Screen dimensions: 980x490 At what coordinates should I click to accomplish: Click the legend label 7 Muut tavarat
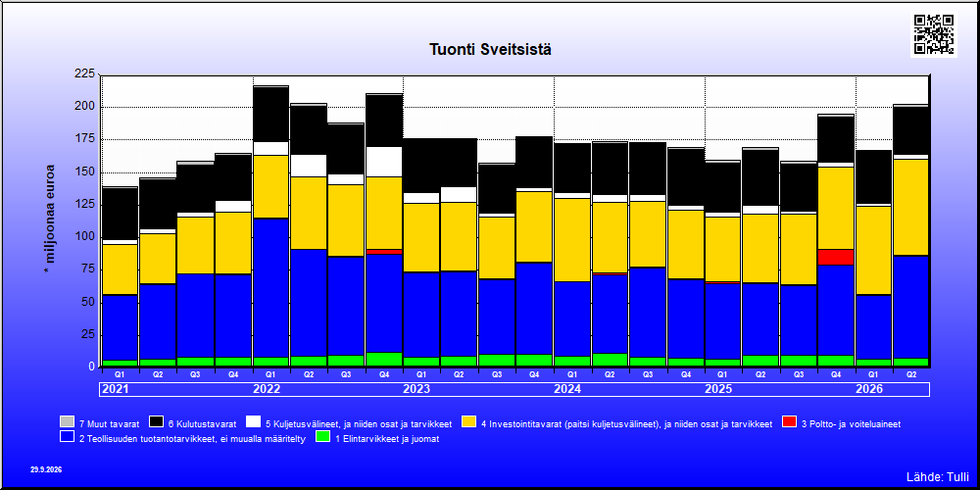coord(111,423)
